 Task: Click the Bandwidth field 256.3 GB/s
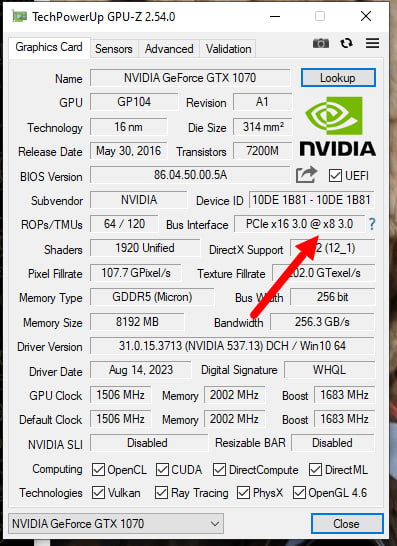(322, 321)
